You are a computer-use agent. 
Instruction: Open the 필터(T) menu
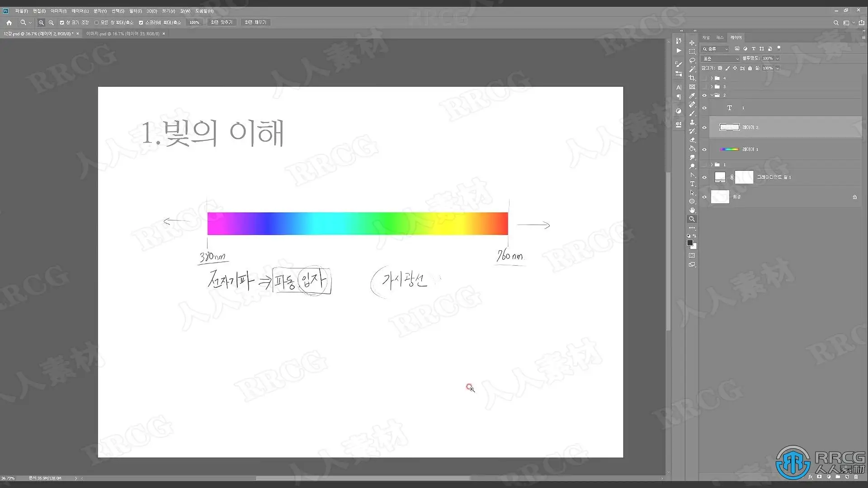(135, 11)
